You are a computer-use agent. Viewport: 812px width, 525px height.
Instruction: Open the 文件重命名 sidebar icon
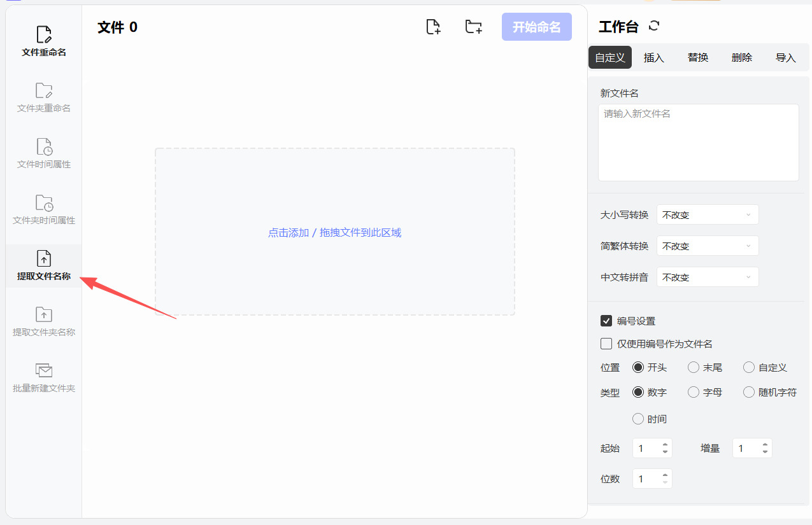[43, 35]
